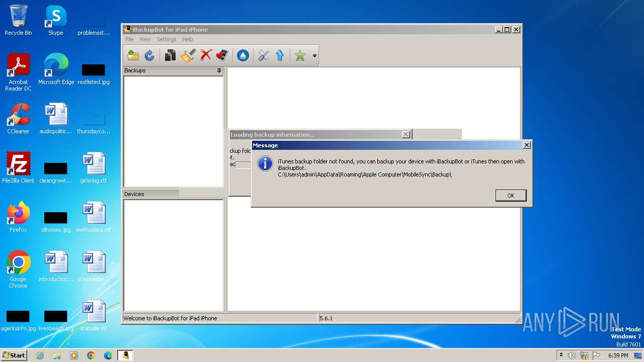Screen dimensions: 644x362
Task: Click the backup folder path text
Action: [365, 175]
